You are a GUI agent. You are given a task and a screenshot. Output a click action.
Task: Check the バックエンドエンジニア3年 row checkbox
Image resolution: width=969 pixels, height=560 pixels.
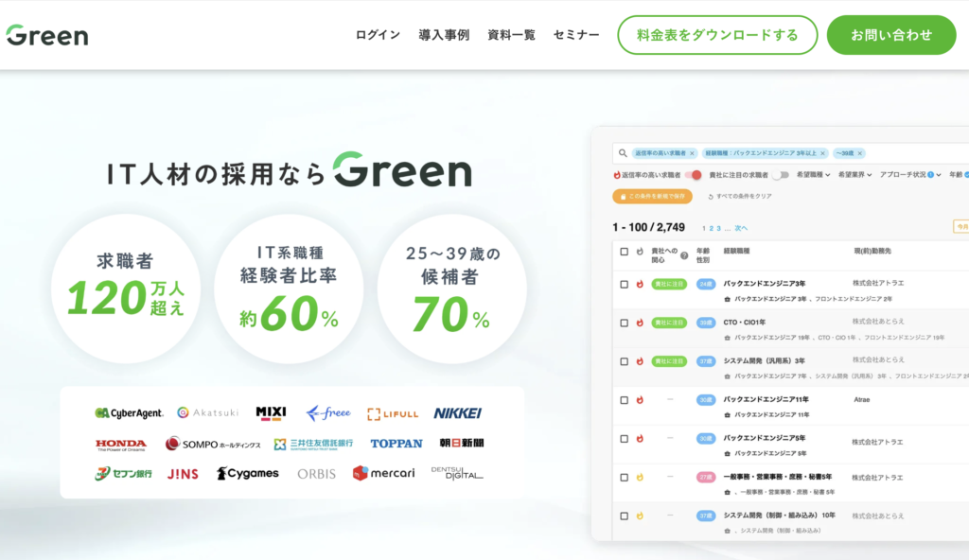(x=625, y=285)
